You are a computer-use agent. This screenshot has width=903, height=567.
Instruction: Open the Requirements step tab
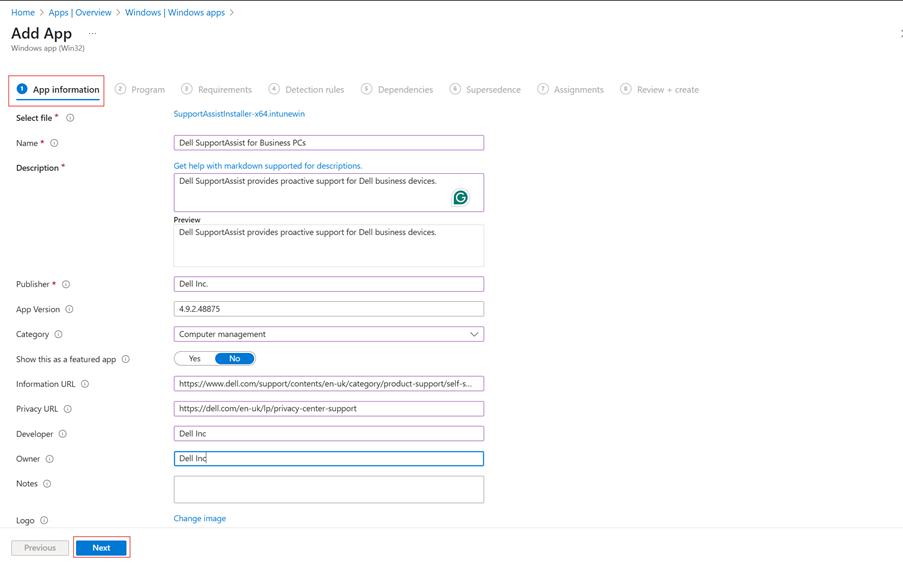click(217, 90)
